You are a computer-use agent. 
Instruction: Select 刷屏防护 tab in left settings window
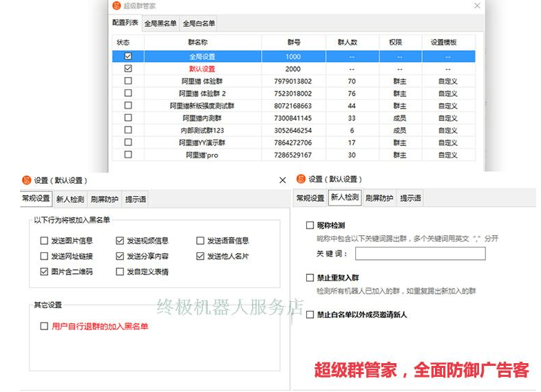coord(105,199)
